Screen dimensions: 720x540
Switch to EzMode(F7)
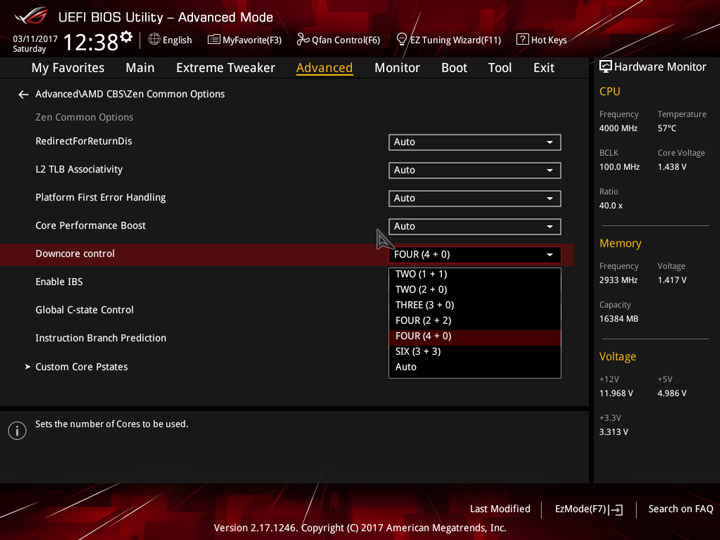coord(589,509)
